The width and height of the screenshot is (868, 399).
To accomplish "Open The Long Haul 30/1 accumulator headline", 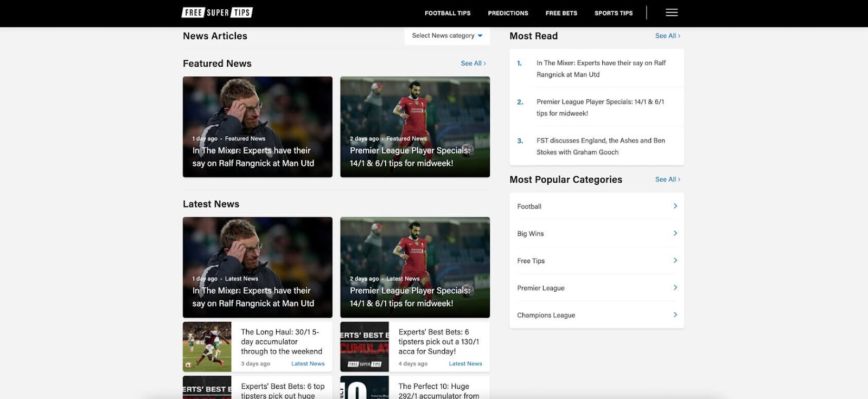I will tap(282, 342).
